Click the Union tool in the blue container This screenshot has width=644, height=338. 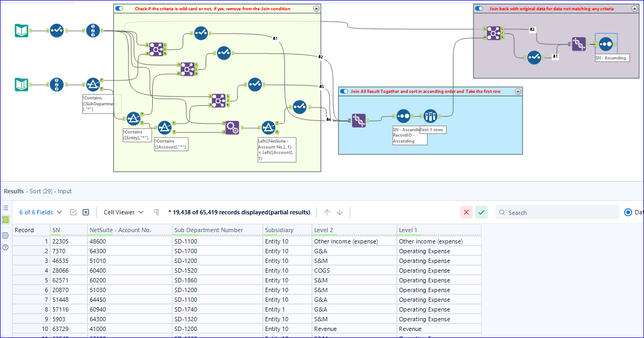(358, 120)
